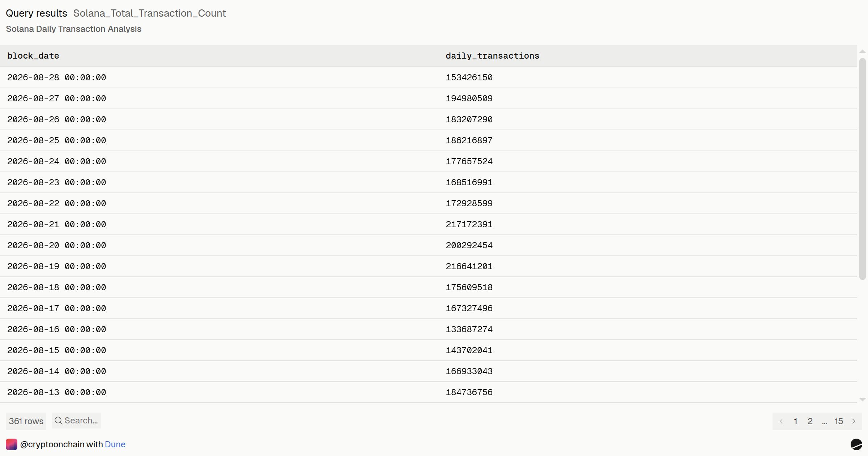This screenshot has height=456, width=868.
Task: Go to next page arrow
Action: point(854,421)
